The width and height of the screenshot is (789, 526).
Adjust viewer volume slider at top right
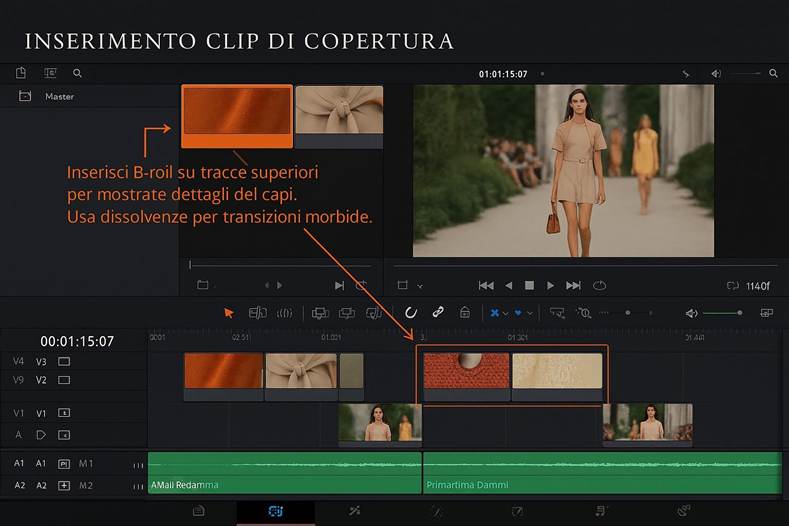(x=746, y=73)
